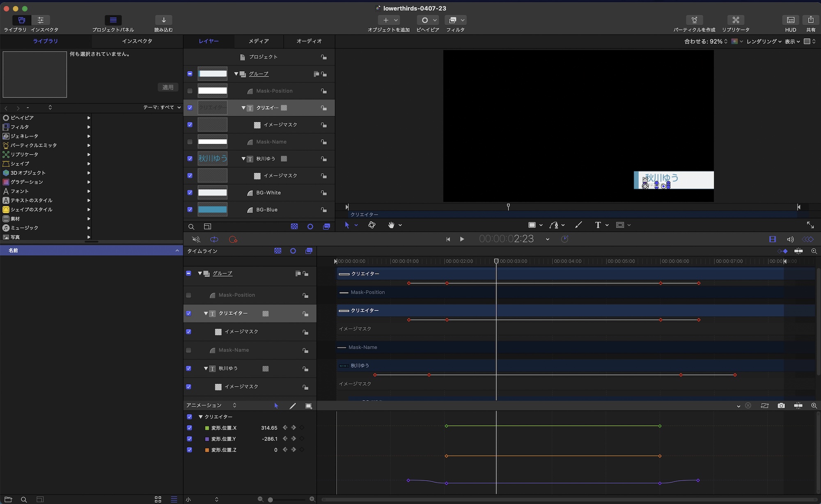The height and width of the screenshot is (504, 821).
Task: Open the 共有 share button
Action: [x=810, y=20]
